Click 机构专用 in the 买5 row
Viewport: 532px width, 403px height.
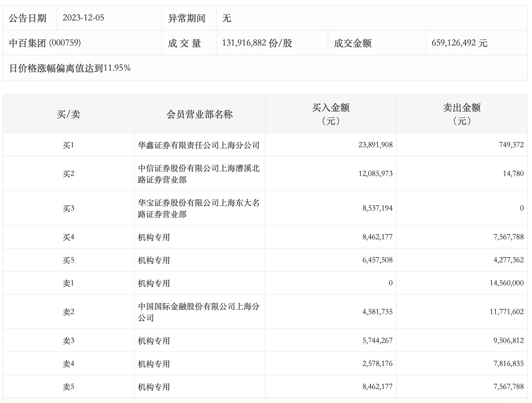click(x=154, y=260)
